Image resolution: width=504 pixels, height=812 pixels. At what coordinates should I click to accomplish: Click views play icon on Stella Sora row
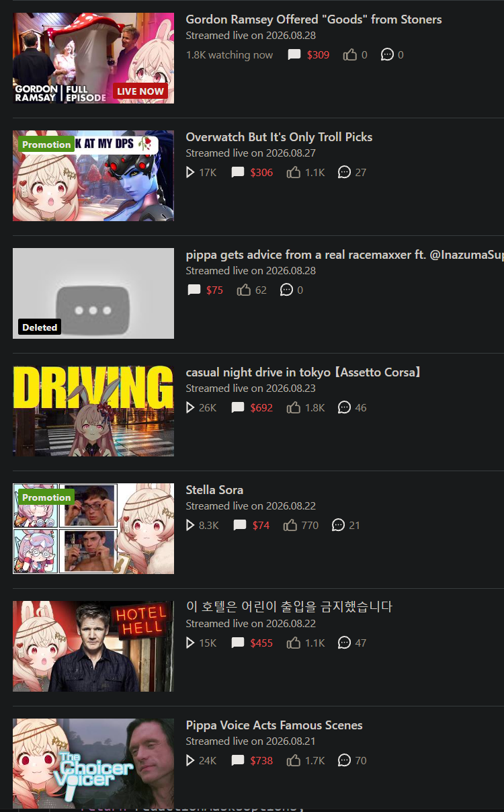click(190, 526)
